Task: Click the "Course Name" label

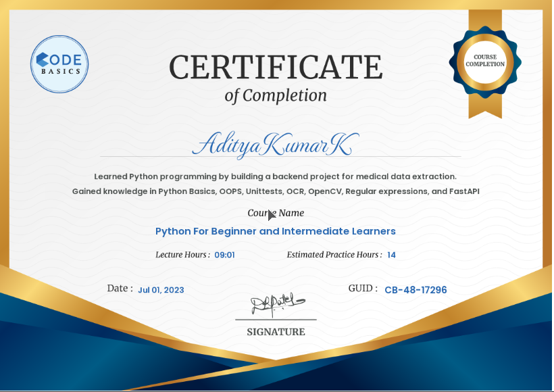Action: click(276, 213)
